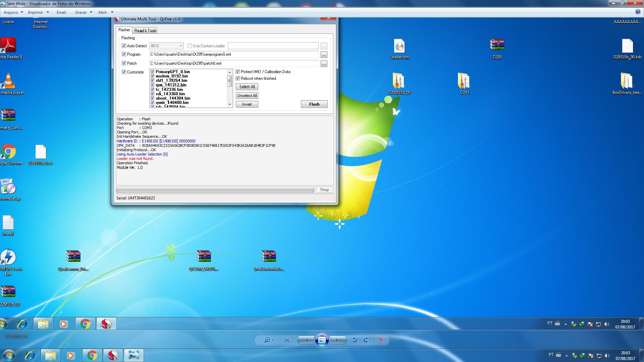
Task: Uncheck PrimaryGPT_0.bin in partition list
Action: click(x=152, y=72)
